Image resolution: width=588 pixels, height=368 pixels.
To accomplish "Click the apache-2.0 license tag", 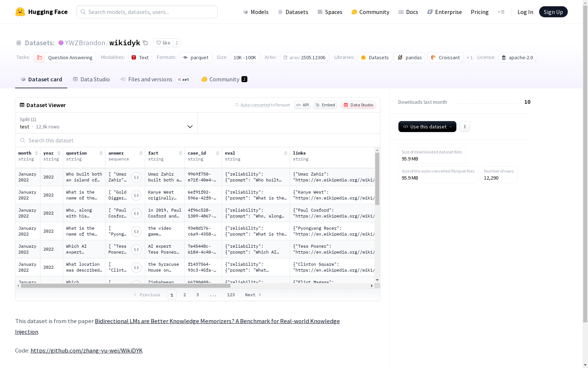I will (x=517, y=57).
